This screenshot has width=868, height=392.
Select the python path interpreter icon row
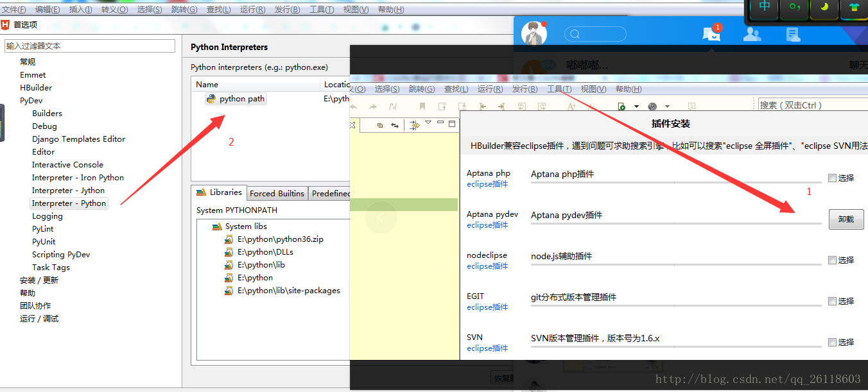(236, 99)
